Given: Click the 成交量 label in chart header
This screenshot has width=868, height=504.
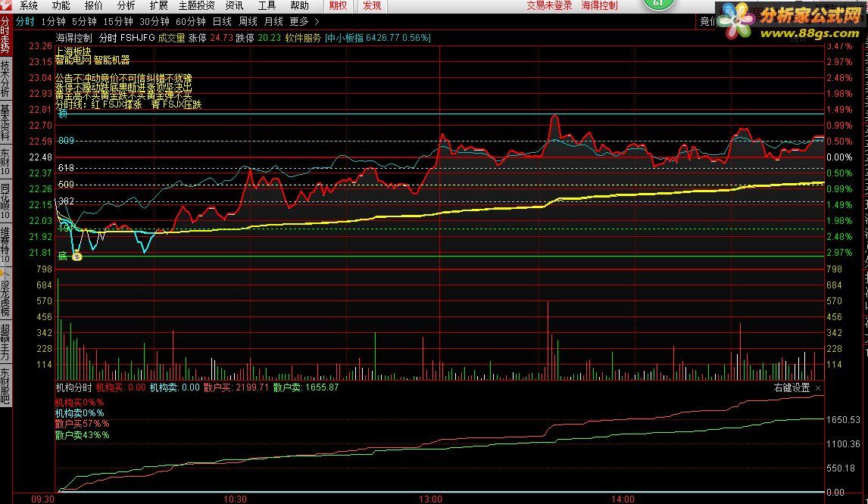Looking at the screenshot, I should [x=171, y=38].
